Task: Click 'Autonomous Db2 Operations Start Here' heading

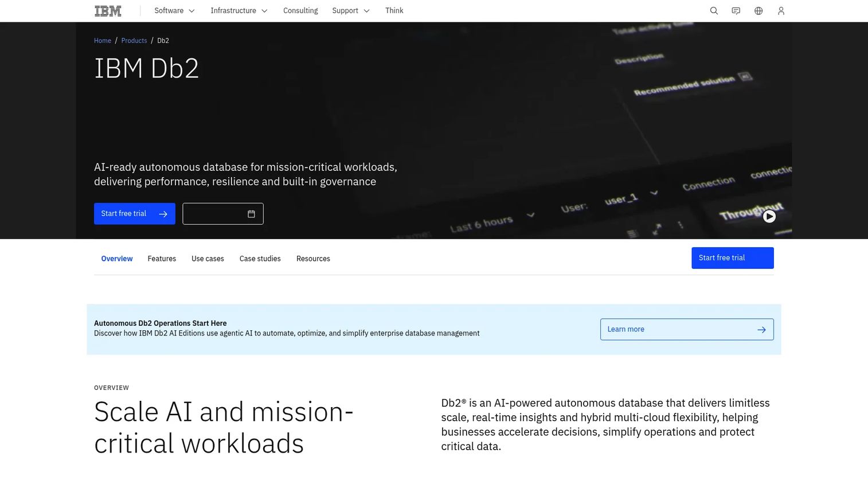Action: click(x=161, y=323)
